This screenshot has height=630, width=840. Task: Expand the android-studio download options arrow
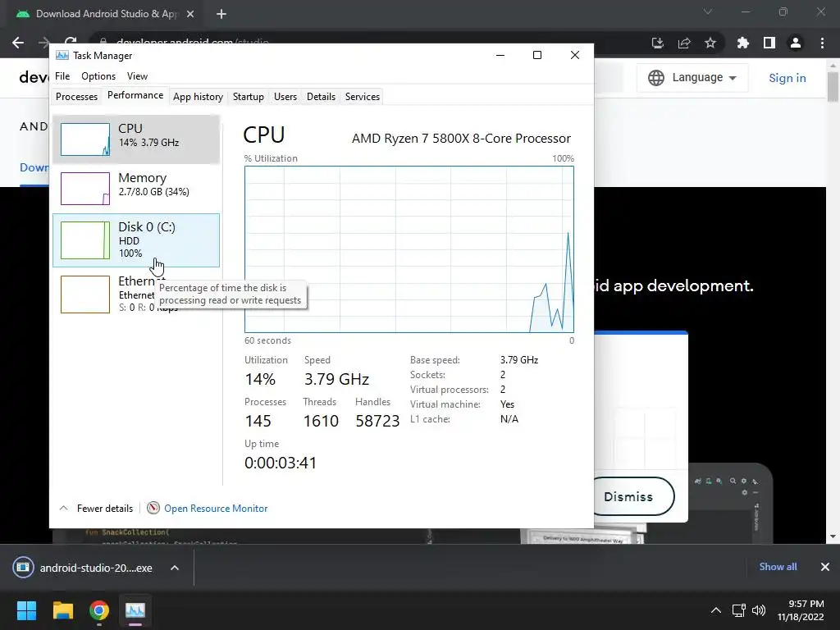click(x=175, y=568)
